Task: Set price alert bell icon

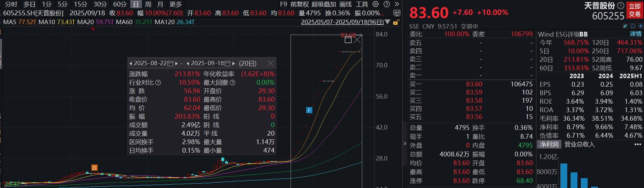Action: 633,26
